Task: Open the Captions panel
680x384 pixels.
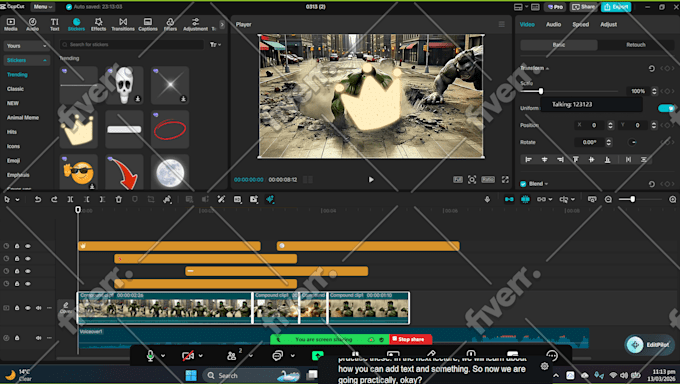Action: coord(148,24)
